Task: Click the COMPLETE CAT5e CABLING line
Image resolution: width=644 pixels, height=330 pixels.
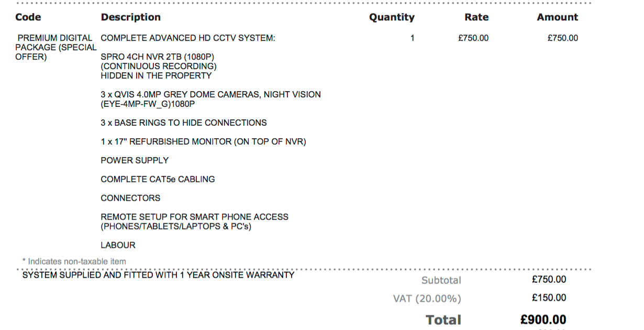Action: click(158, 179)
